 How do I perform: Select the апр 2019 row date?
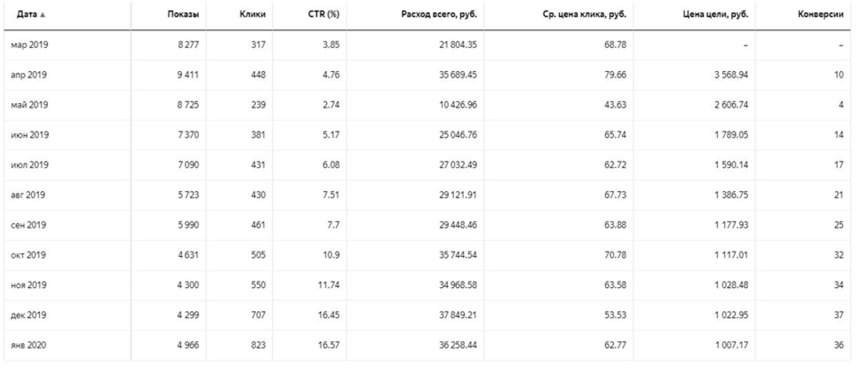29,75
